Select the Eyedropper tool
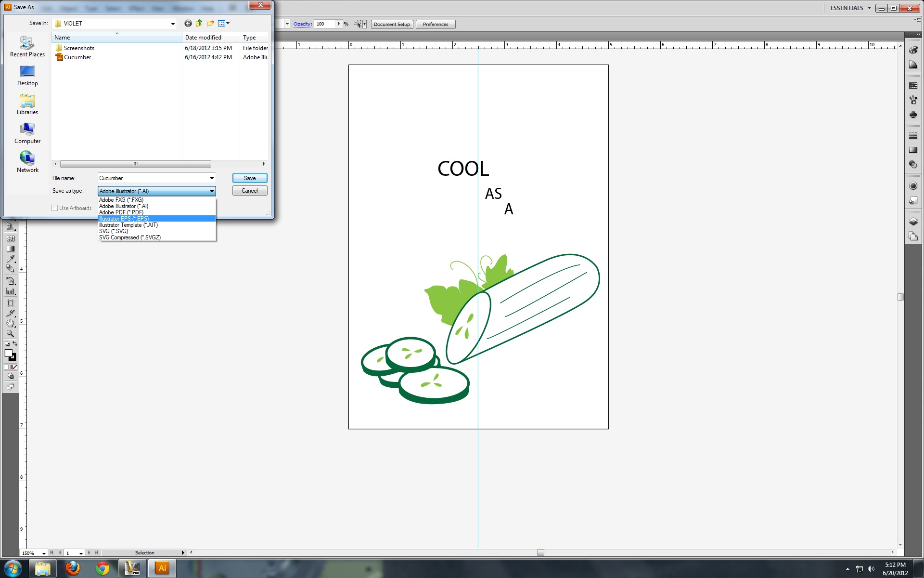Viewport: 924px width, 578px height. click(x=11, y=259)
